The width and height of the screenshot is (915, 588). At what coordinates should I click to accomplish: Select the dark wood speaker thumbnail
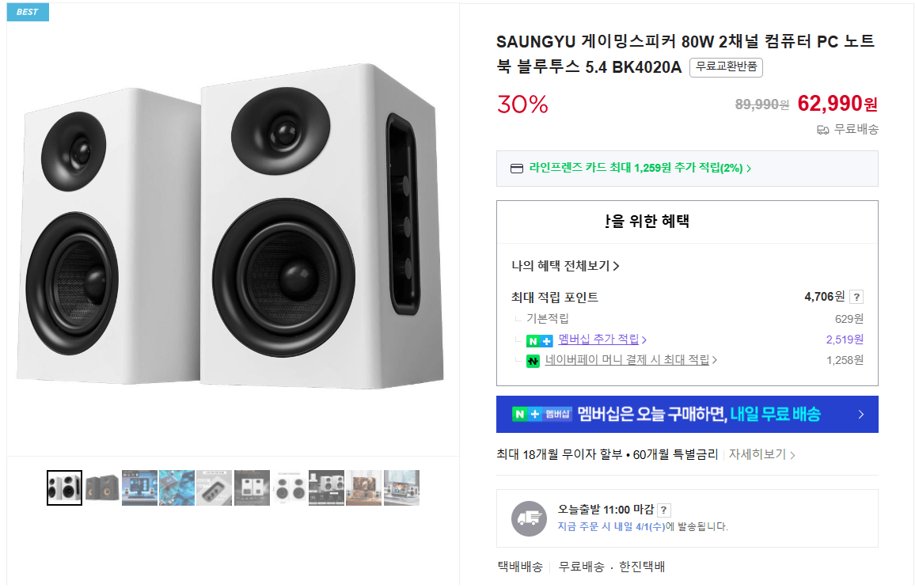click(103, 488)
